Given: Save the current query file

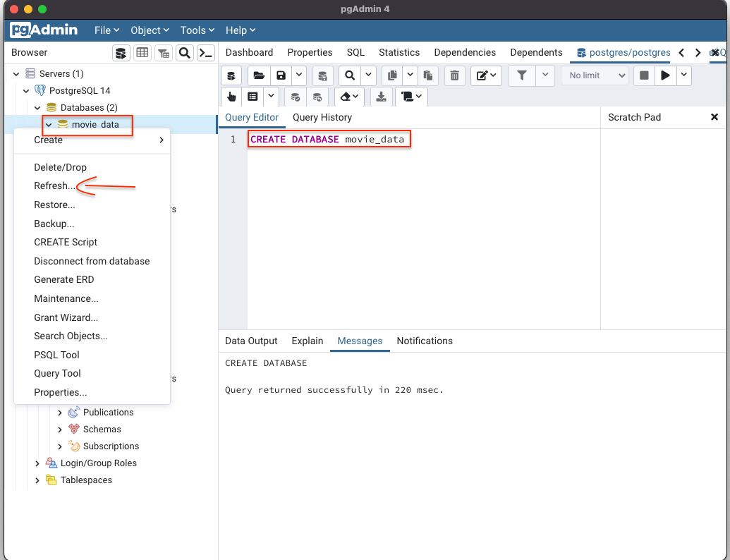Looking at the screenshot, I should [279, 75].
